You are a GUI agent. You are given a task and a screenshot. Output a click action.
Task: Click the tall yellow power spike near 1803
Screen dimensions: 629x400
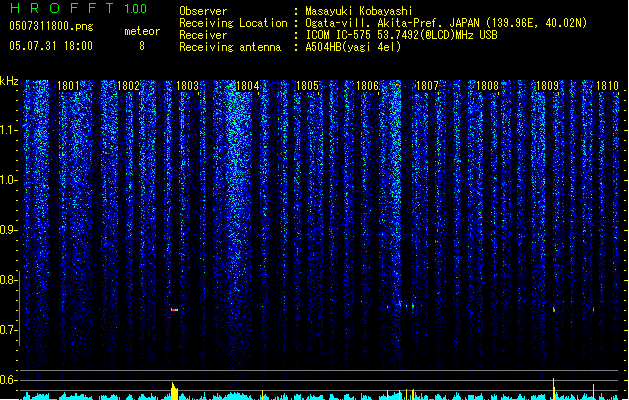click(x=174, y=391)
